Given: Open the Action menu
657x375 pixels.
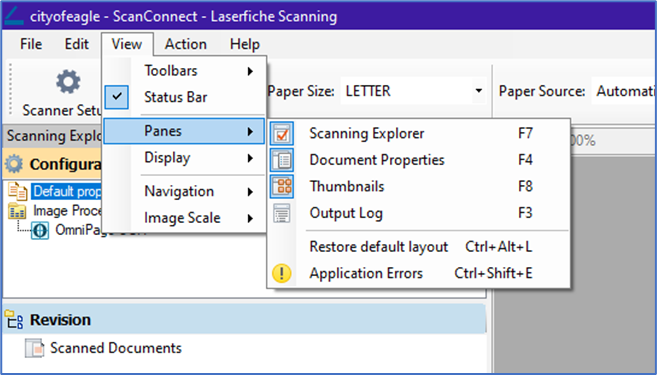Looking at the screenshot, I should [x=186, y=44].
